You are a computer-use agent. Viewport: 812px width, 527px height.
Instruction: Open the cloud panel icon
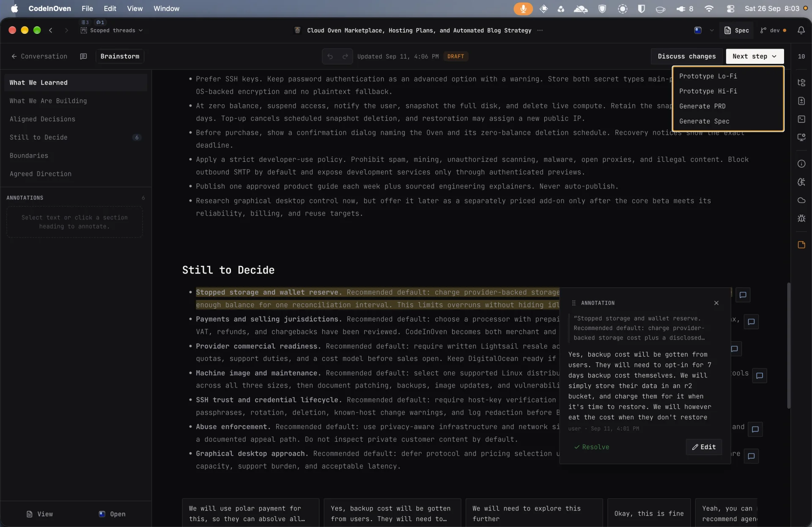801,200
